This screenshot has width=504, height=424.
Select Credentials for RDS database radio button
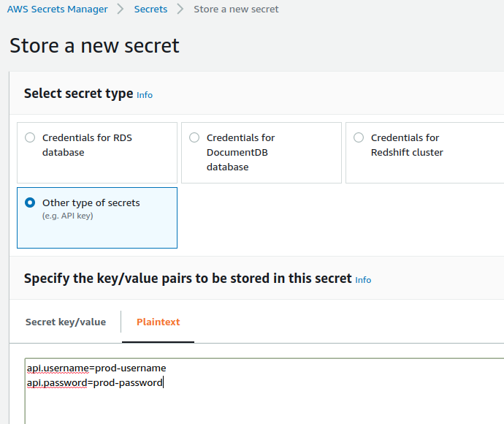click(x=30, y=137)
